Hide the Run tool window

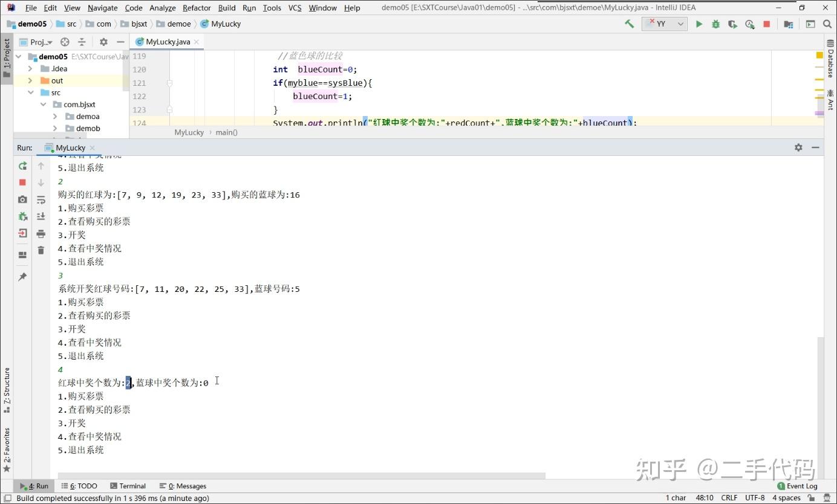coord(815,147)
